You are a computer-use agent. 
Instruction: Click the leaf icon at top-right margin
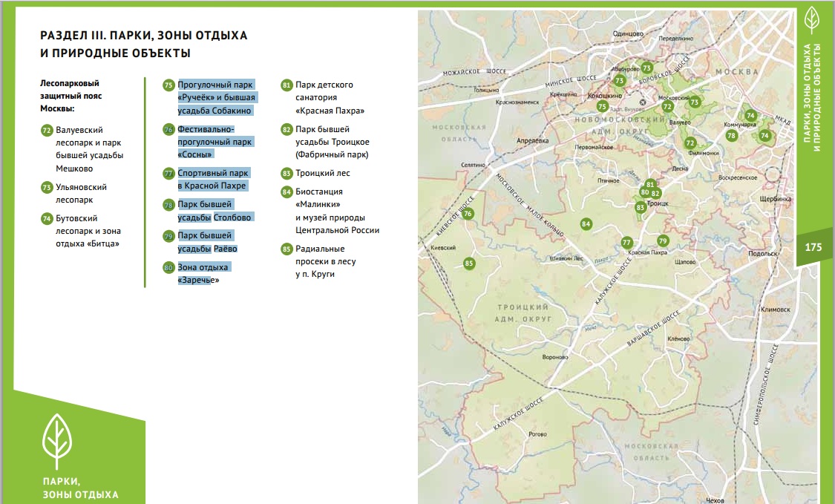pos(812,20)
